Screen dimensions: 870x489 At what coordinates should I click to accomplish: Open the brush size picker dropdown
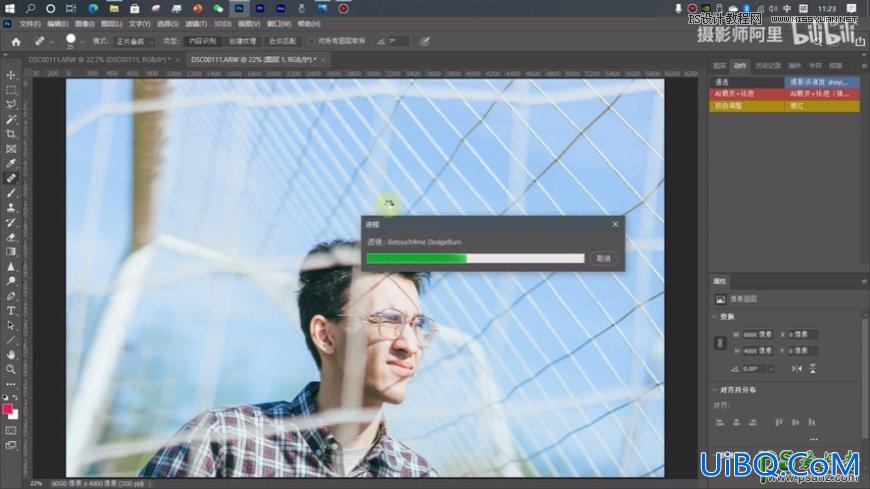pos(83,42)
